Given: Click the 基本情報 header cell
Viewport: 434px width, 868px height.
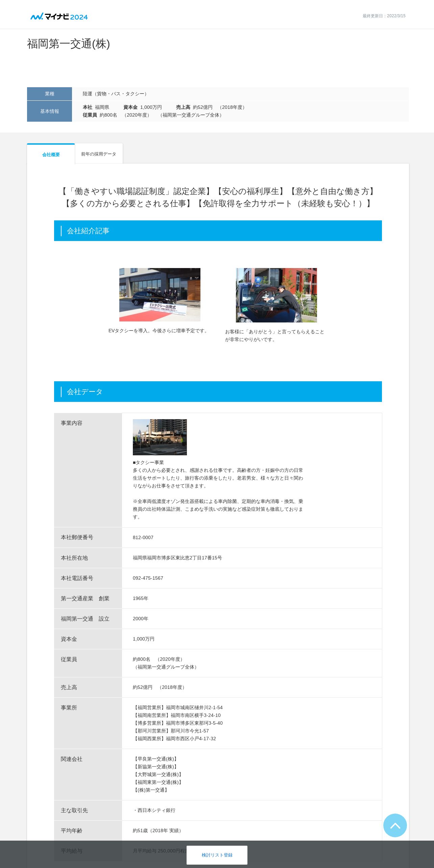Looking at the screenshot, I should click(49, 111).
